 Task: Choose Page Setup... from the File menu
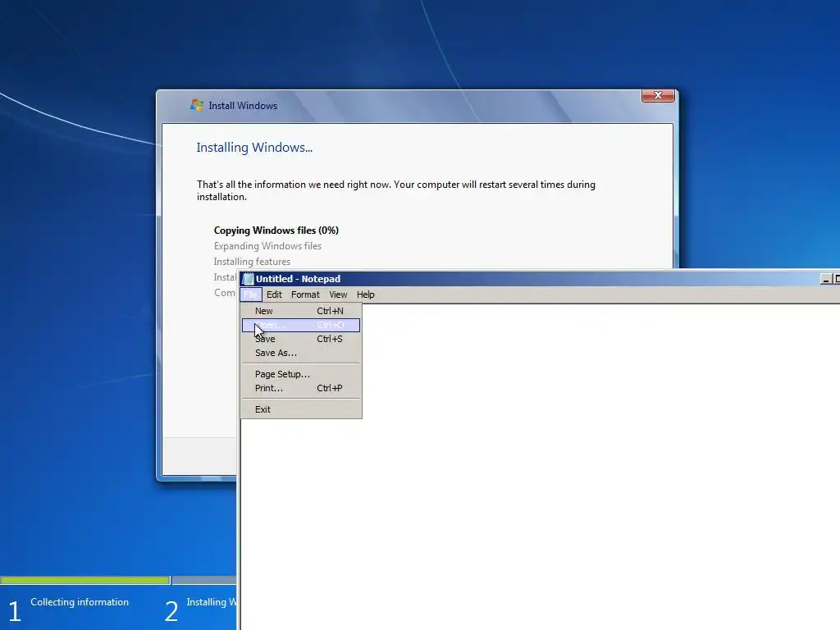point(300,374)
